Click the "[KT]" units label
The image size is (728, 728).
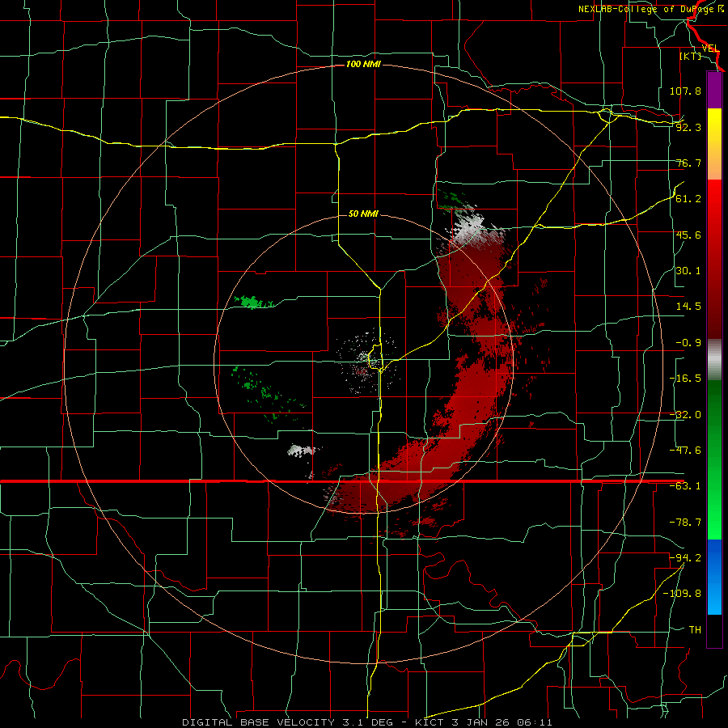pyautogui.click(x=691, y=56)
